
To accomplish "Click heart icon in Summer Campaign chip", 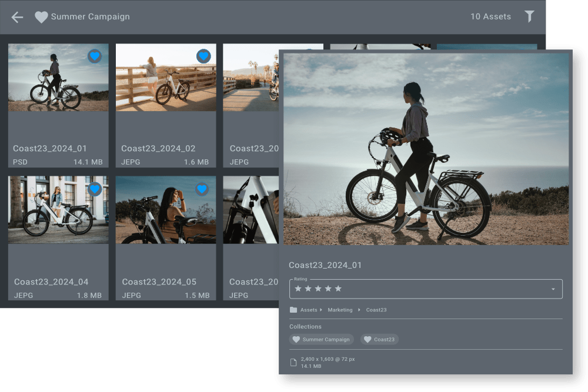I will (296, 340).
